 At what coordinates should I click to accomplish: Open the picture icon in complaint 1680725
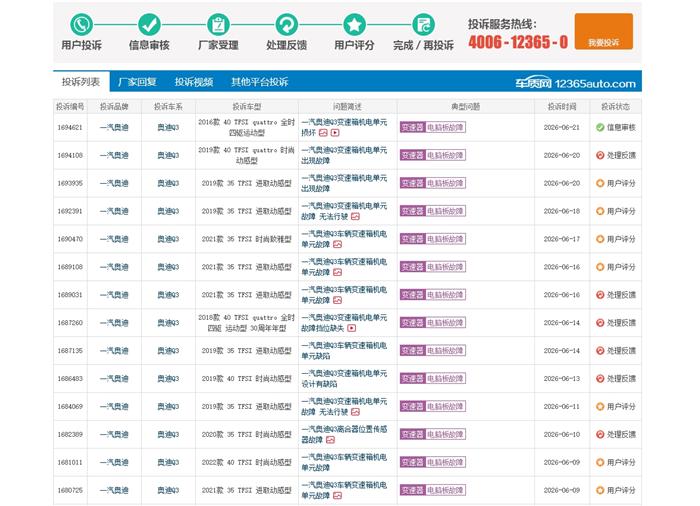coord(338,496)
